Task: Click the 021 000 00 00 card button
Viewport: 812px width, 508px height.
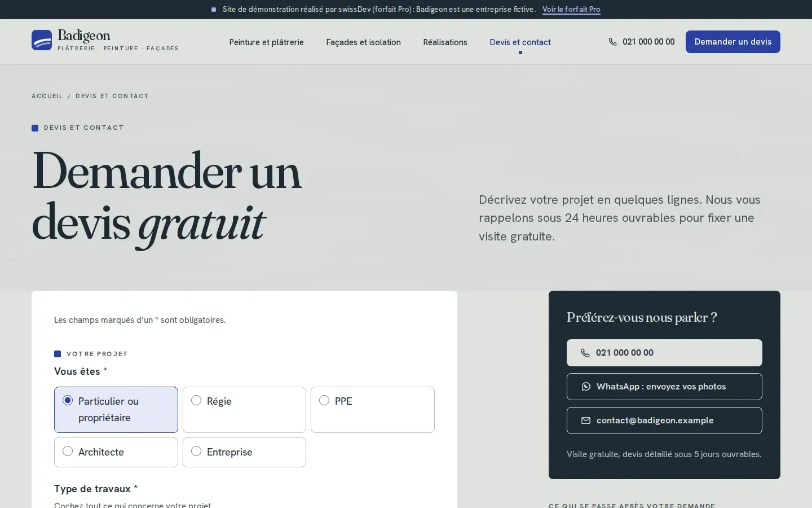Action: [664, 353]
